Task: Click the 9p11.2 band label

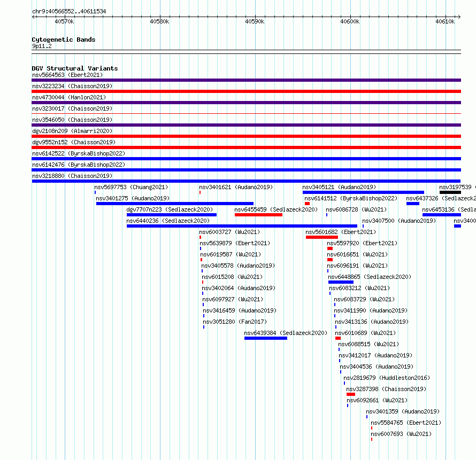Action: [x=42, y=46]
